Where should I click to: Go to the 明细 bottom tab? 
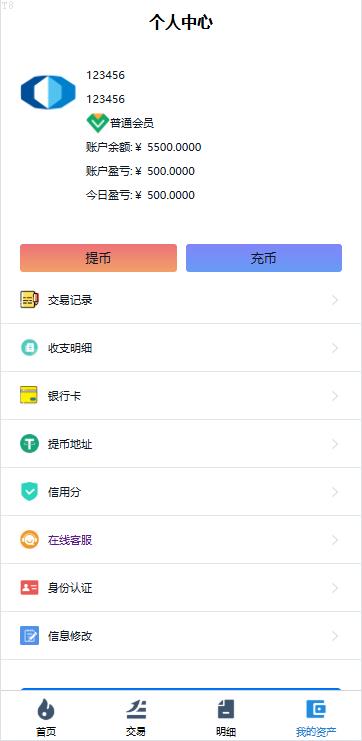tap(226, 717)
